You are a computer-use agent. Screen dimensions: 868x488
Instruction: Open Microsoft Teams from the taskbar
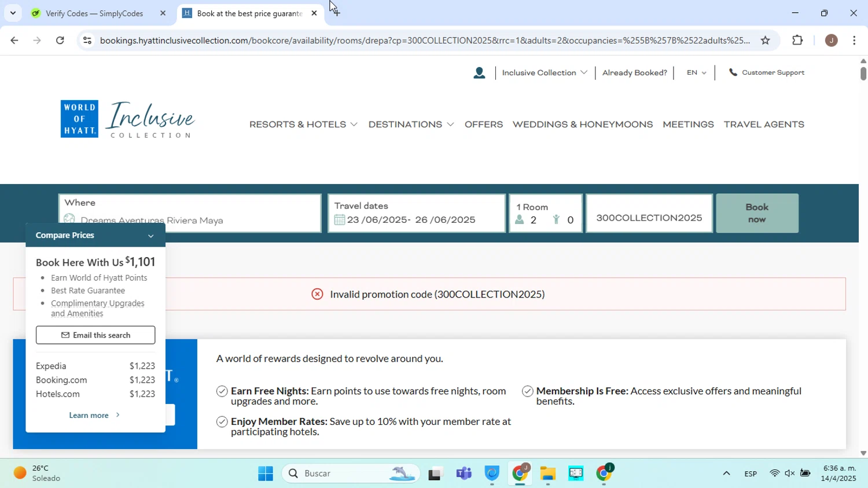pyautogui.click(x=464, y=474)
